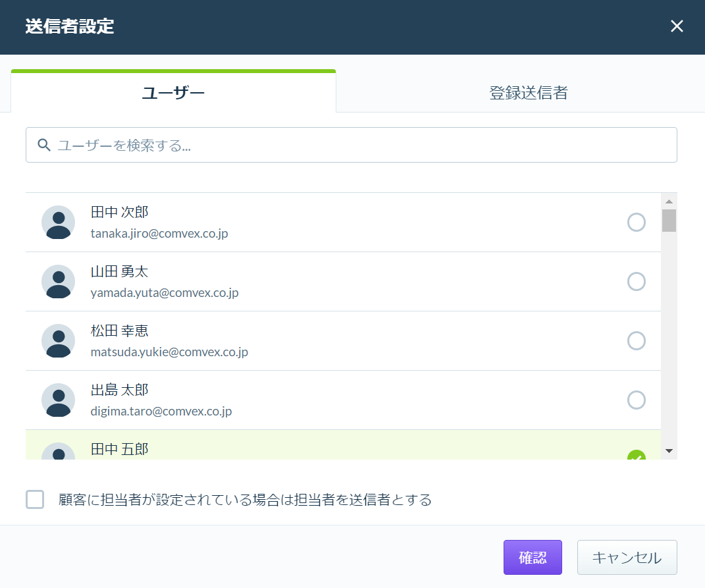Screen dimensions: 705x588
Task: Switch to the 登録送信者 tab
Action: click(x=529, y=93)
